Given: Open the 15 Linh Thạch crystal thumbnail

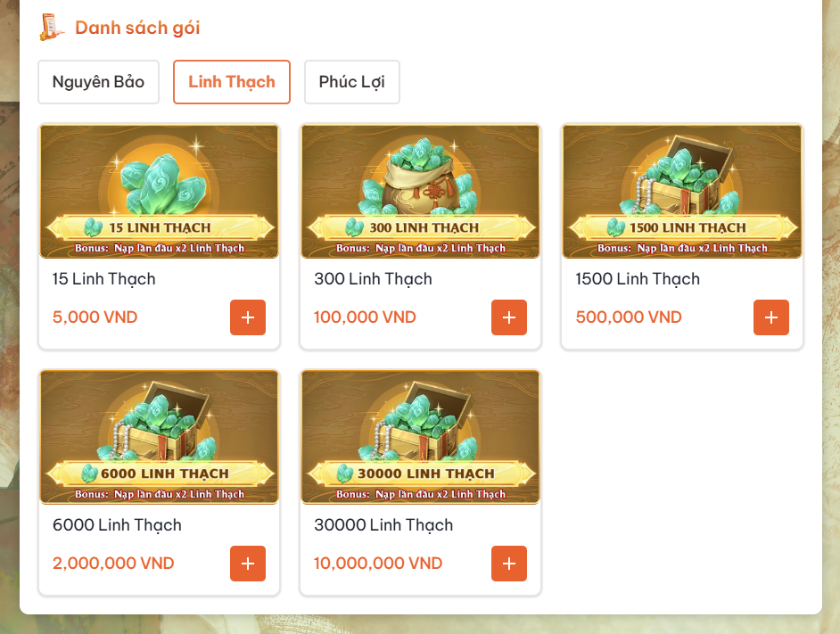Looking at the screenshot, I should click(159, 192).
